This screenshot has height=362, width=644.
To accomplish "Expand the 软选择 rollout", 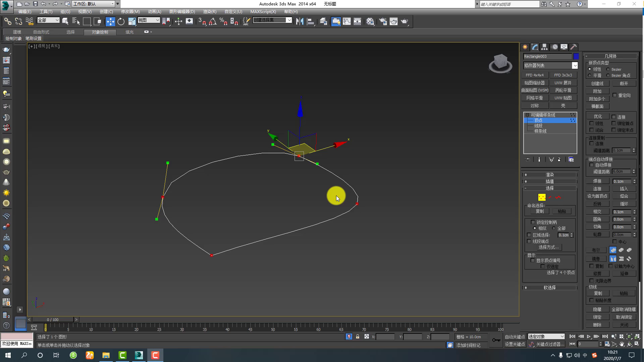I will [x=549, y=287].
